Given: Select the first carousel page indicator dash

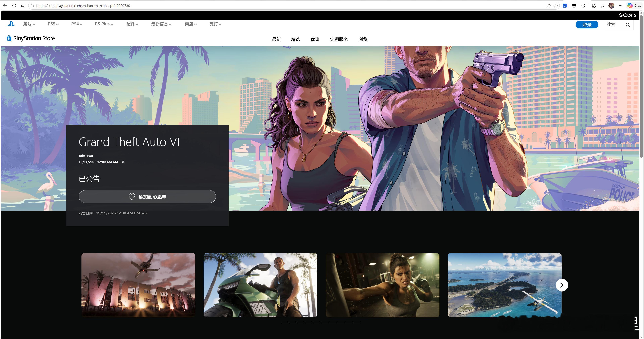Looking at the screenshot, I should pos(284,322).
